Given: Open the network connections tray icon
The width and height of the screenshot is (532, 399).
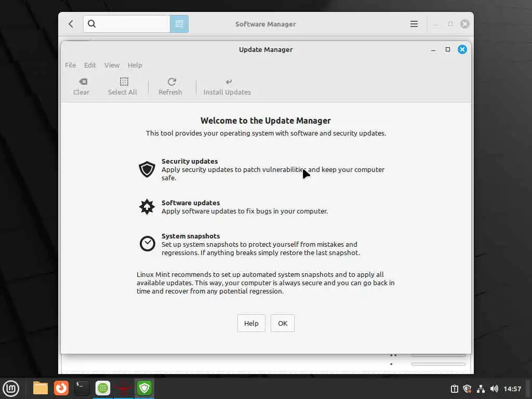Looking at the screenshot, I should (481, 389).
